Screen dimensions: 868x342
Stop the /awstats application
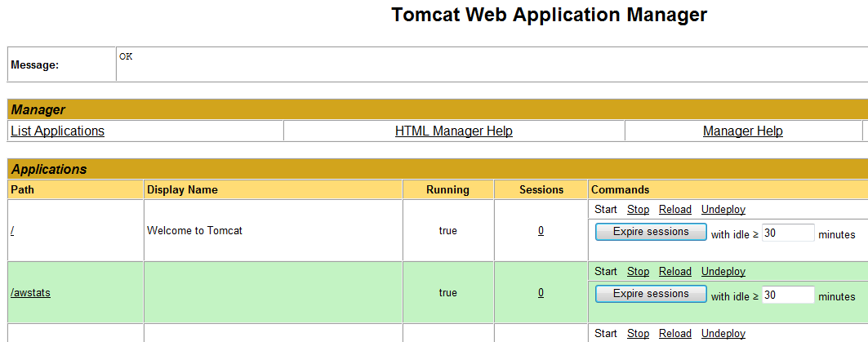[639, 272]
